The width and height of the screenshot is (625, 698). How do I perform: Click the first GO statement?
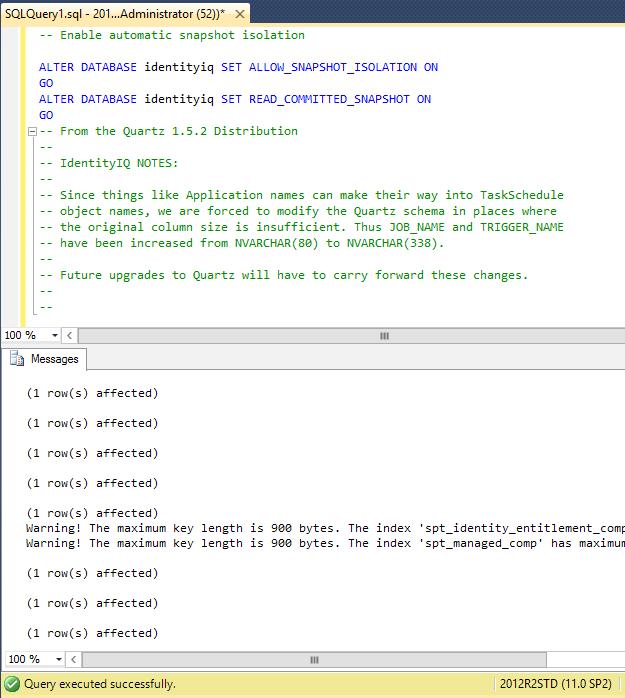tap(46, 83)
